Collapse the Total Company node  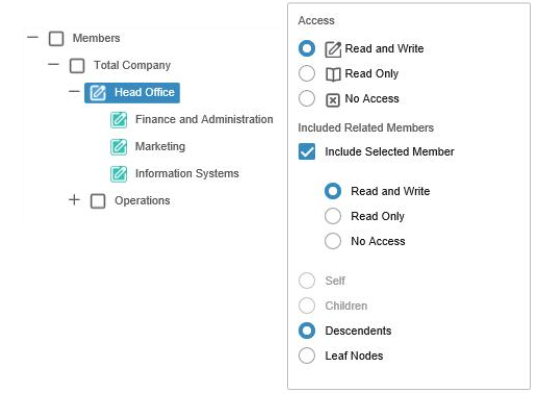pyautogui.click(x=54, y=64)
